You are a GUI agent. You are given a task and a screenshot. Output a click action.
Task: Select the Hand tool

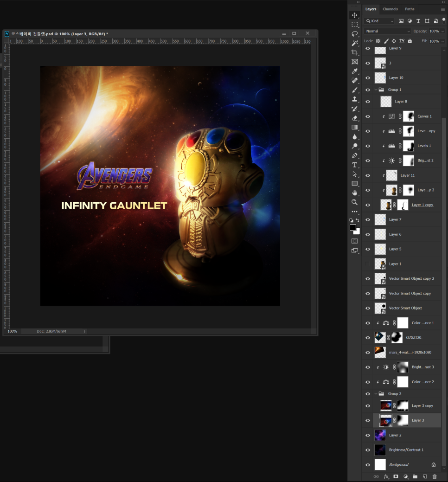[355, 193]
